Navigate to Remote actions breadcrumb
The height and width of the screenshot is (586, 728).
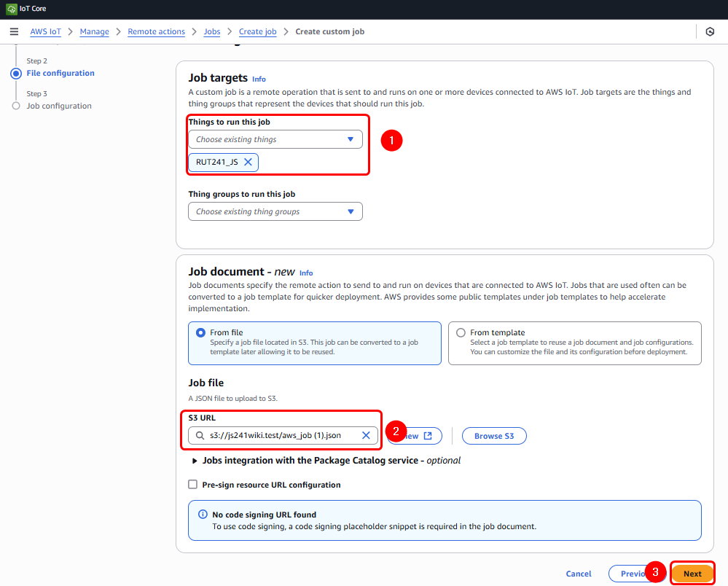[x=156, y=32]
